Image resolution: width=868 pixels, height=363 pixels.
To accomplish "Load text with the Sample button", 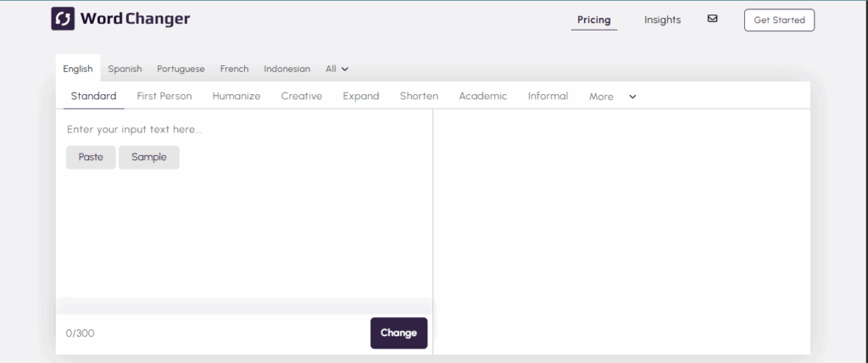I will (x=149, y=157).
